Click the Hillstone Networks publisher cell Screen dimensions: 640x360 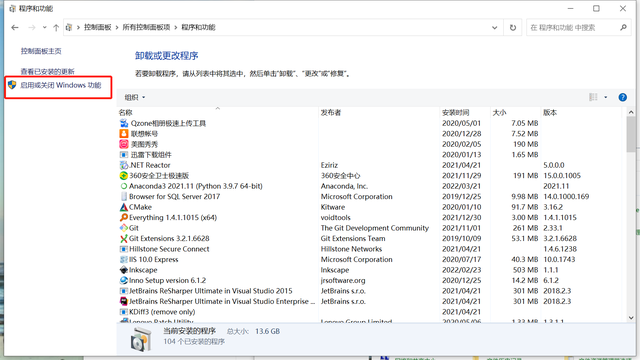pyautogui.click(x=351, y=249)
